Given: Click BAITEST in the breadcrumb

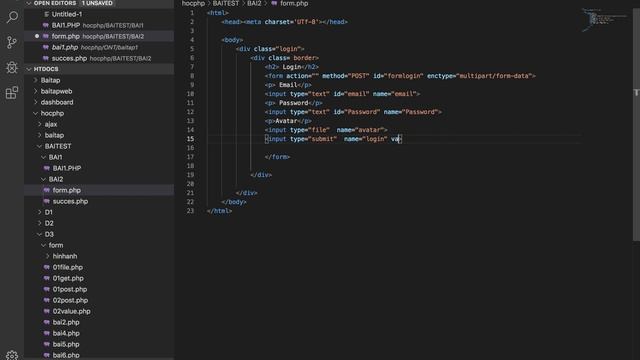Looking at the screenshot, I should 226,3.
